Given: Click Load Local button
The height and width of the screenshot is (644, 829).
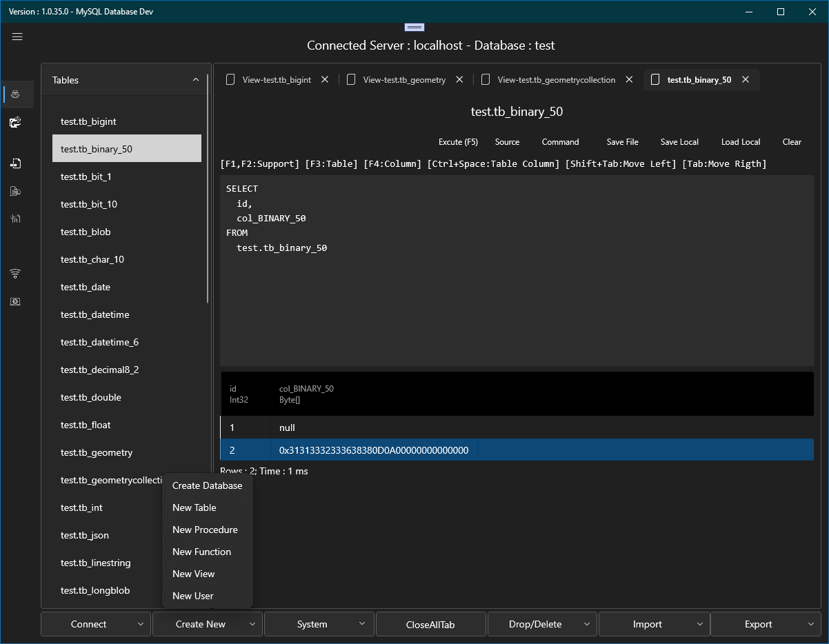Looking at the screenshot, I should (x=741, y=142).
